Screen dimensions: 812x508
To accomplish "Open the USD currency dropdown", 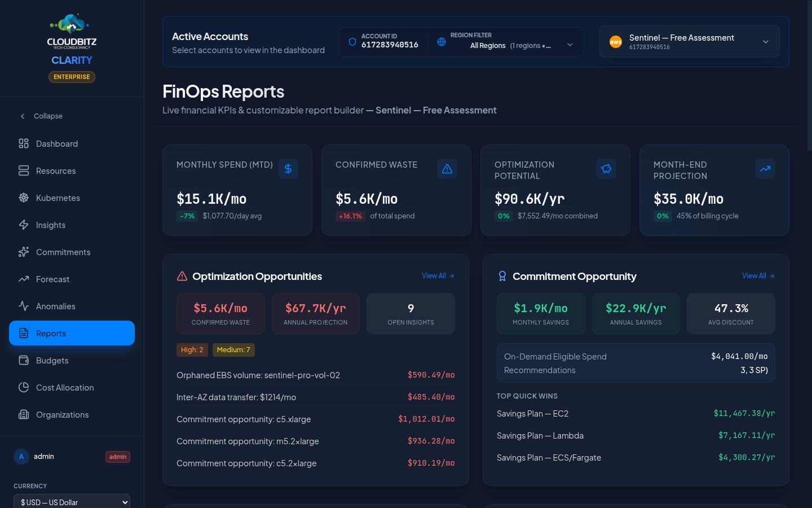I will [72, 502].
